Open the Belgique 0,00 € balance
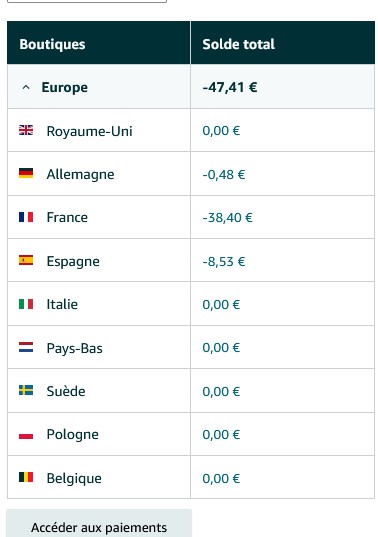 click(x=221, y=478)
